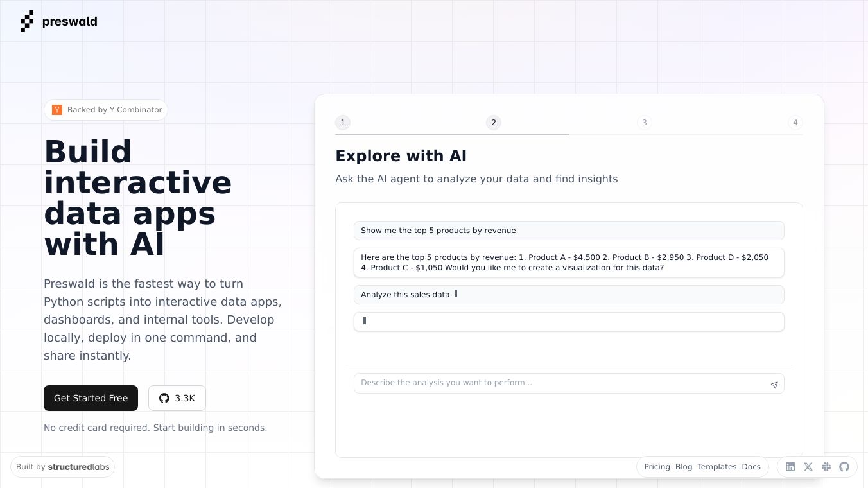Click the preswald wordmark in header

[70, 22]
